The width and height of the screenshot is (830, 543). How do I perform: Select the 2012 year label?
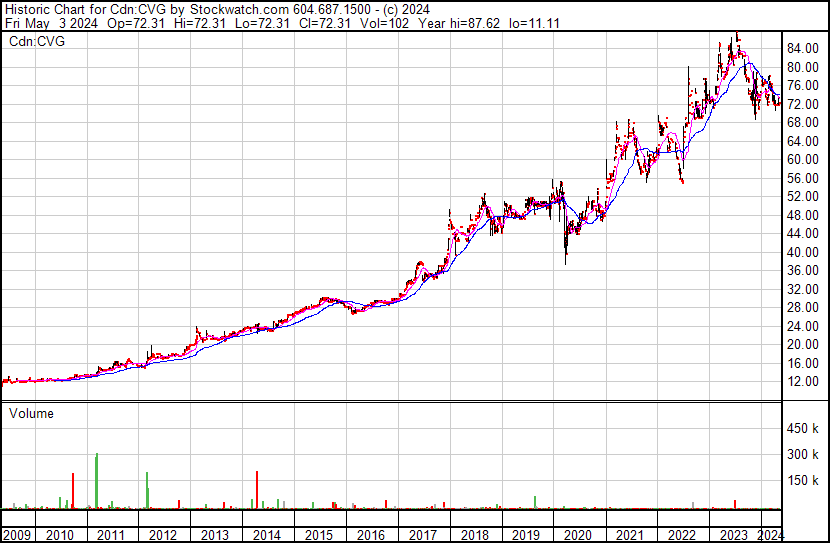pyautogui.click(x=163, y=535)
